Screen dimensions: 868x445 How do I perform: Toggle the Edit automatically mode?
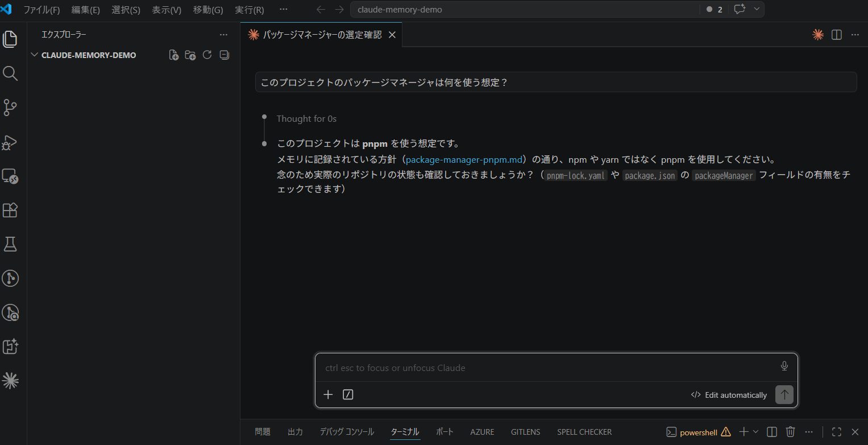[x=729, y=395]
